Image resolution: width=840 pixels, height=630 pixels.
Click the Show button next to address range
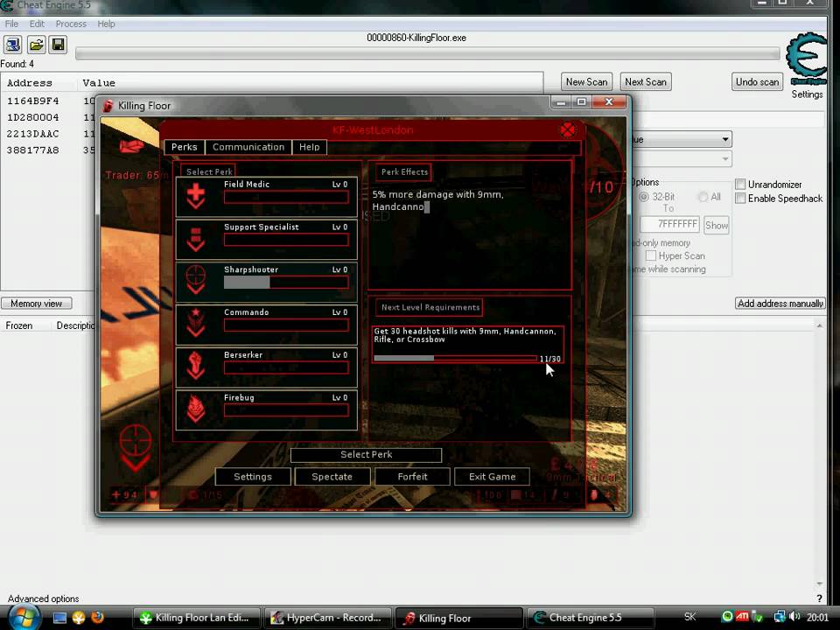click(x=717, y=225)
